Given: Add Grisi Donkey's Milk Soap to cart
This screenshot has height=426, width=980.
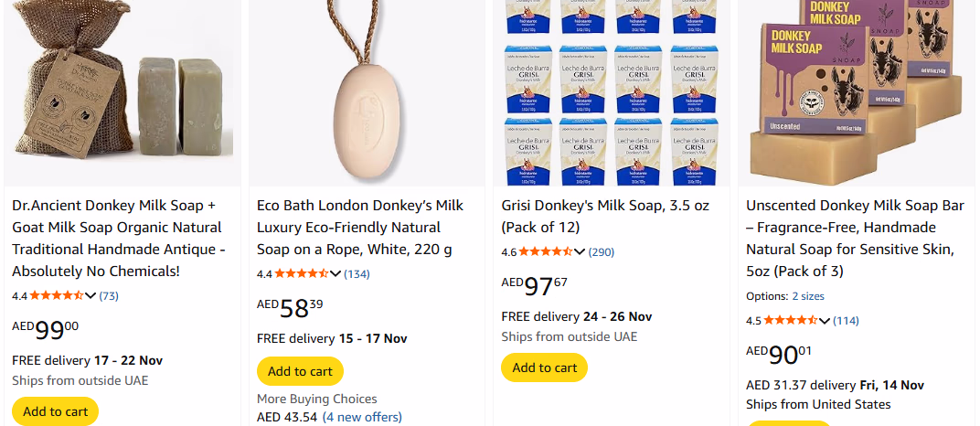Looking at the screenshot, I should point(544,367).
